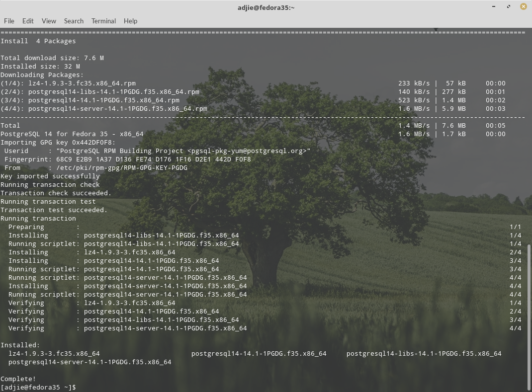Click the "7.6 MB" total size value
Viewport: 532px width, 392px height.
(454, 126)
